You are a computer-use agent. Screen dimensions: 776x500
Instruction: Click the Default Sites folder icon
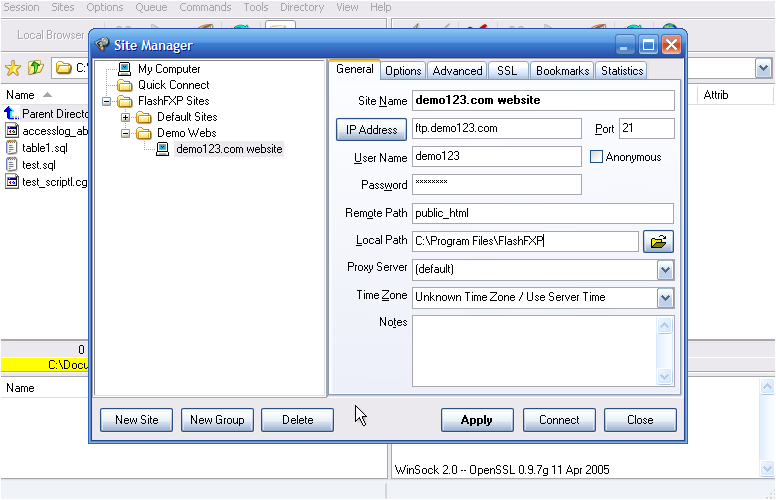(x=144, y=117)
